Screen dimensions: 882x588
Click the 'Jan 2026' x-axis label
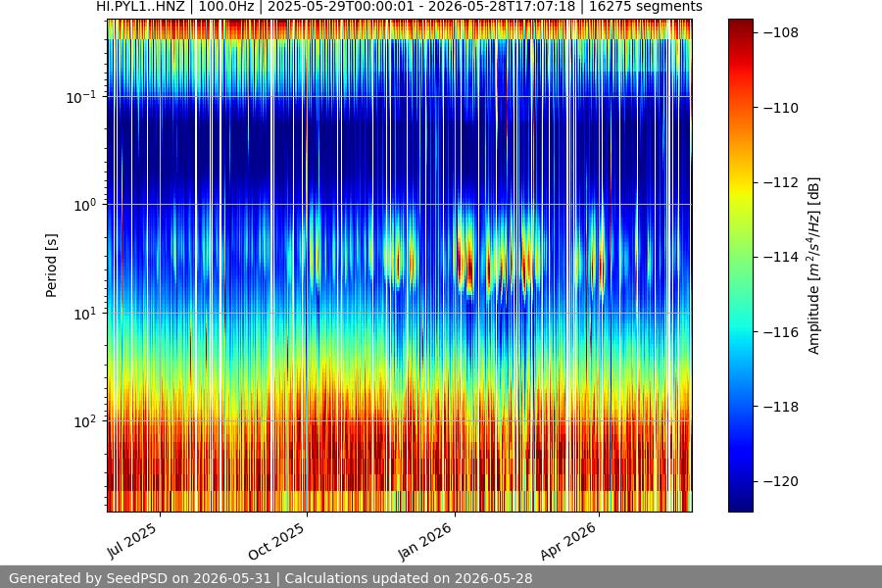(x=424, y=541)
